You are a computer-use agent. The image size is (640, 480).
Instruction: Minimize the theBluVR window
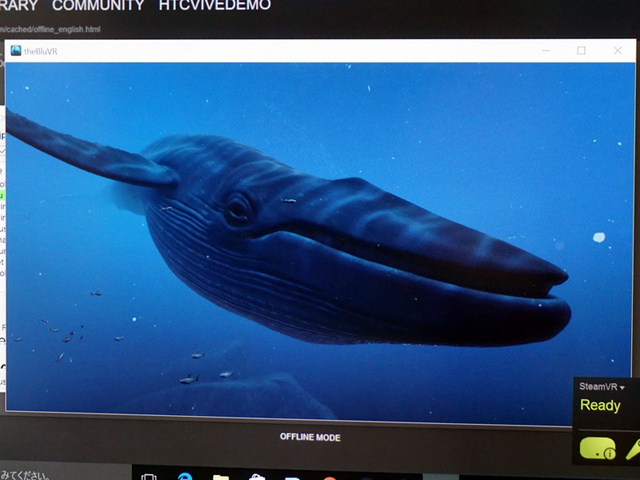pos(546,51)
